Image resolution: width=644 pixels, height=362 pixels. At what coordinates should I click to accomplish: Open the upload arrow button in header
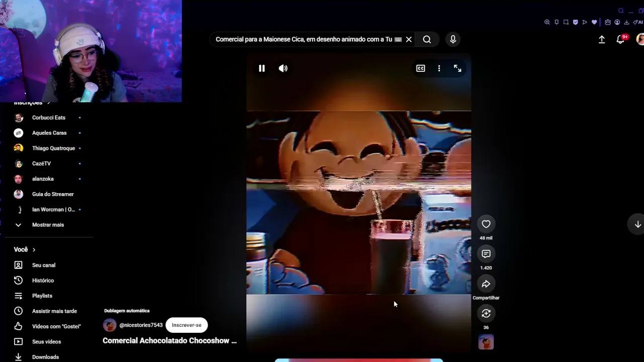[x=602, y=39]
